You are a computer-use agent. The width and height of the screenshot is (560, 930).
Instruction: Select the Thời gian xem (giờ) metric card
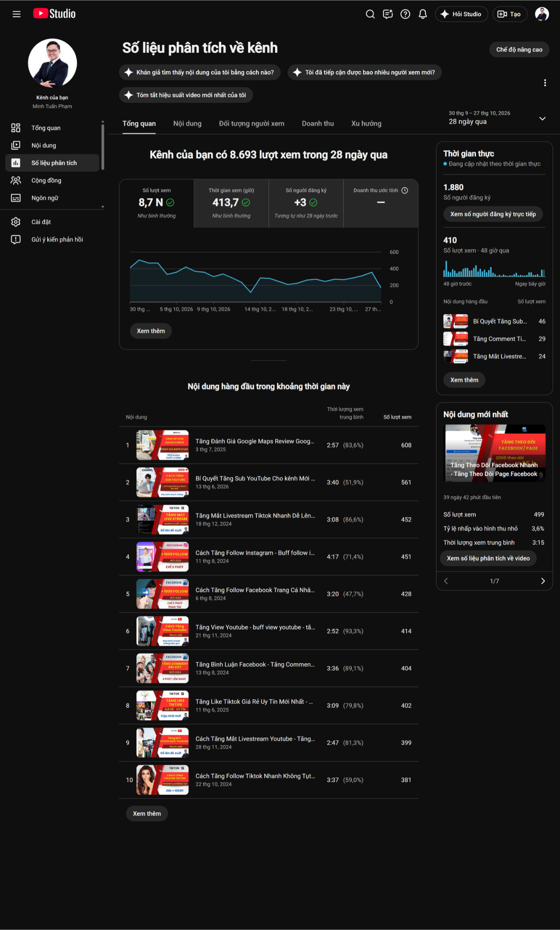[x=231, y=203]
